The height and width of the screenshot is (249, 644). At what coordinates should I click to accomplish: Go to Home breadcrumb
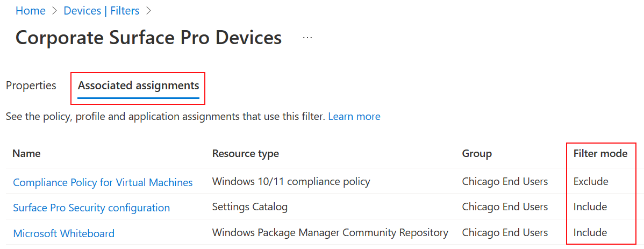coord(30,10)
